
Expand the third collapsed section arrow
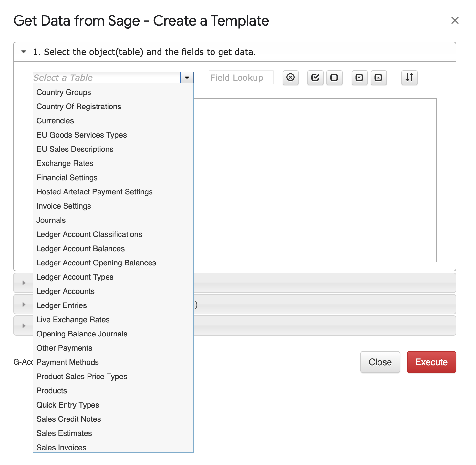(24, 304)
